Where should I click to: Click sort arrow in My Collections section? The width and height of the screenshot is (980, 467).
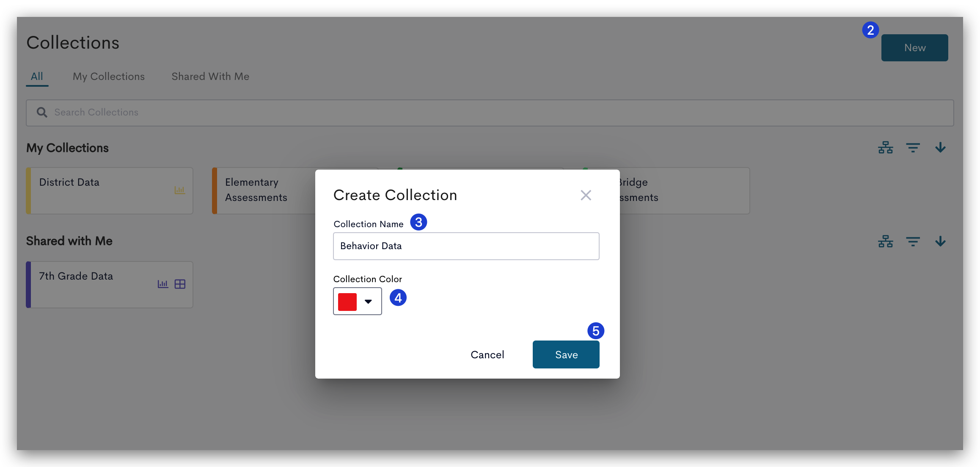pos(940,148)
